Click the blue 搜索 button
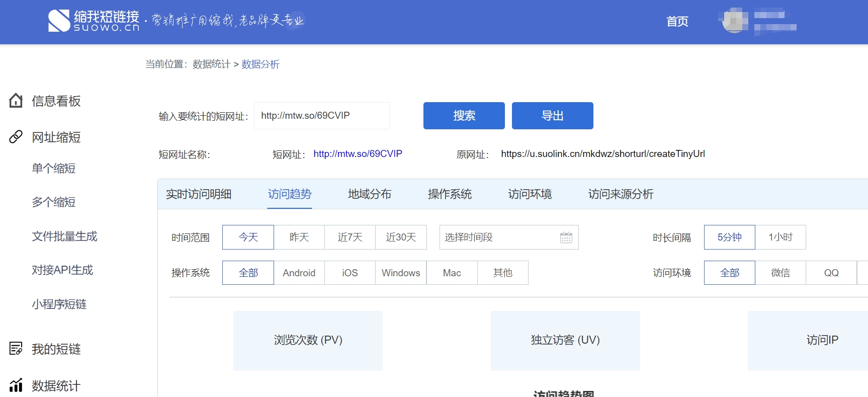868x397 pixels. coord(464,116)
